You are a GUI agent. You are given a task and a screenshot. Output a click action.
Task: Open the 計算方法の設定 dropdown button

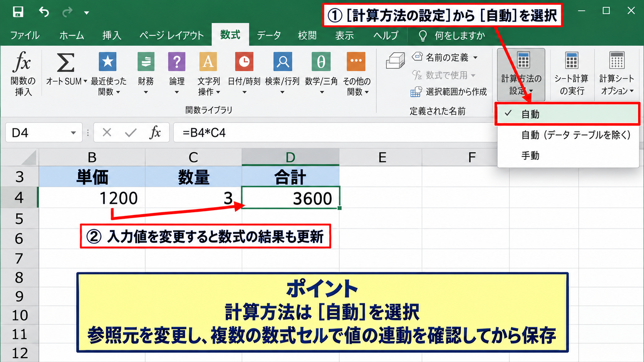click(521, 74)
